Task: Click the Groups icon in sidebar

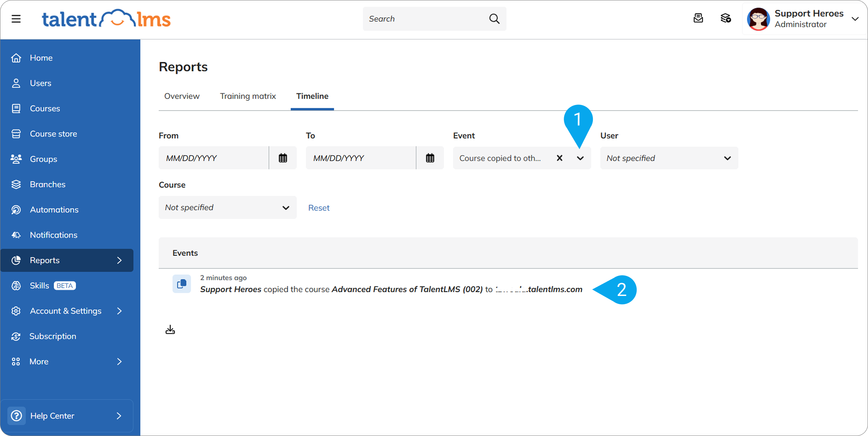Action: point(16,159)
